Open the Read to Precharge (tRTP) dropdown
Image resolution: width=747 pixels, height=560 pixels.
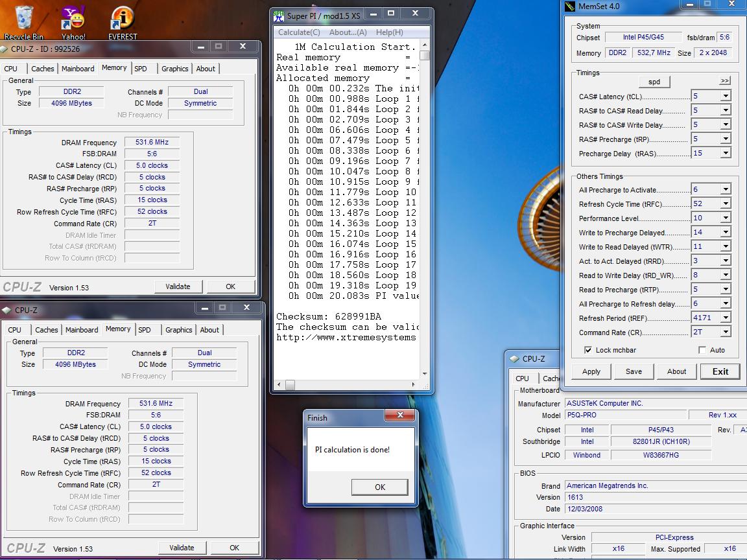tap(725, 290)
